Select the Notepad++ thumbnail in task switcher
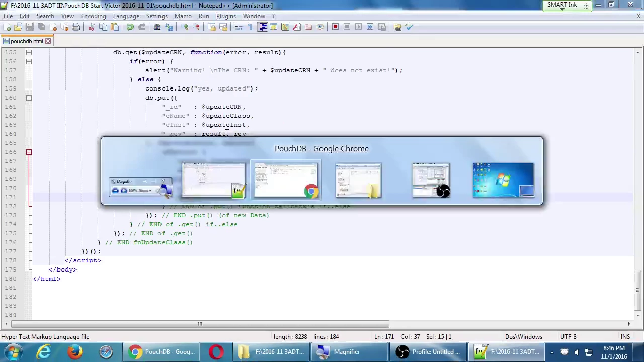The image size is (644, 362). 213,180
